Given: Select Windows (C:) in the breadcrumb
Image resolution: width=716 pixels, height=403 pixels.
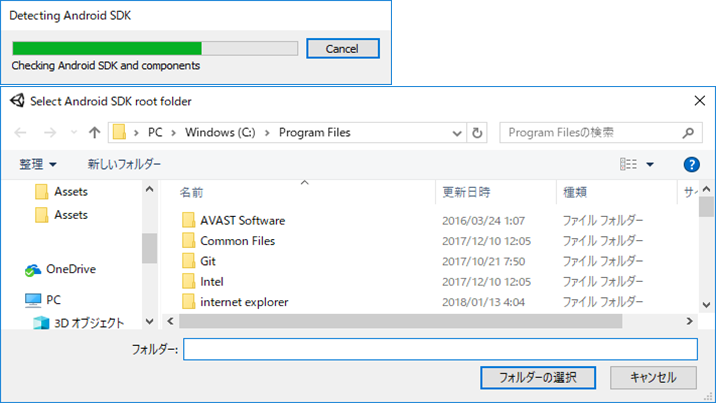Looking at the screenshot, I should click(x=220, y=132).
